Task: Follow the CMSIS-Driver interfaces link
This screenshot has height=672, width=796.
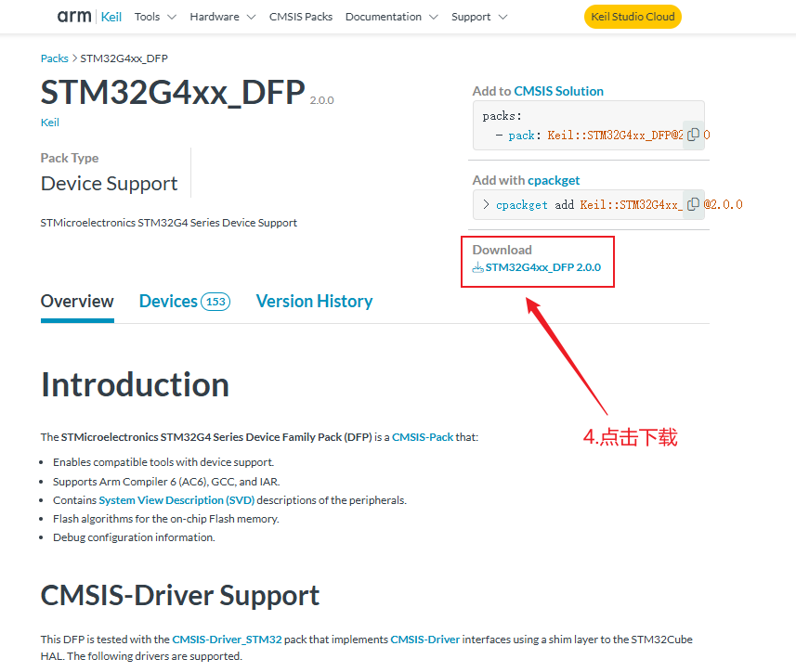Action: [424, 640]
